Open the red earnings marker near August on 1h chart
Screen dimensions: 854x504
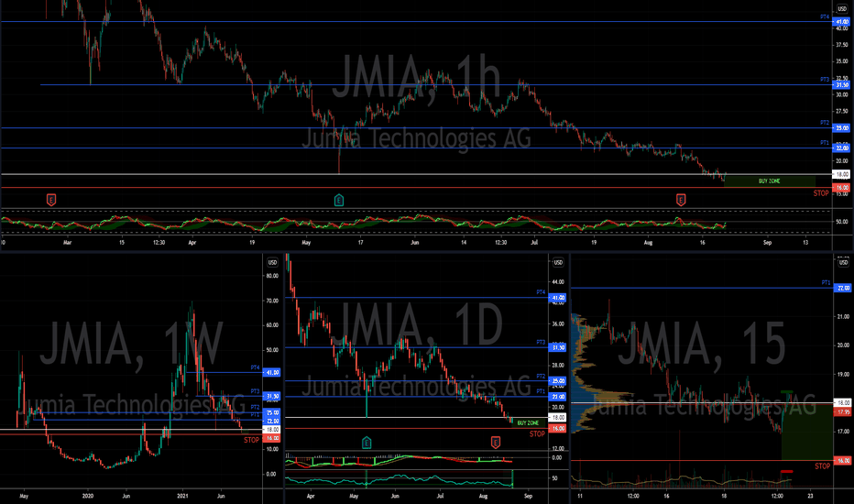pyautogui.click(x=680, y=200)
